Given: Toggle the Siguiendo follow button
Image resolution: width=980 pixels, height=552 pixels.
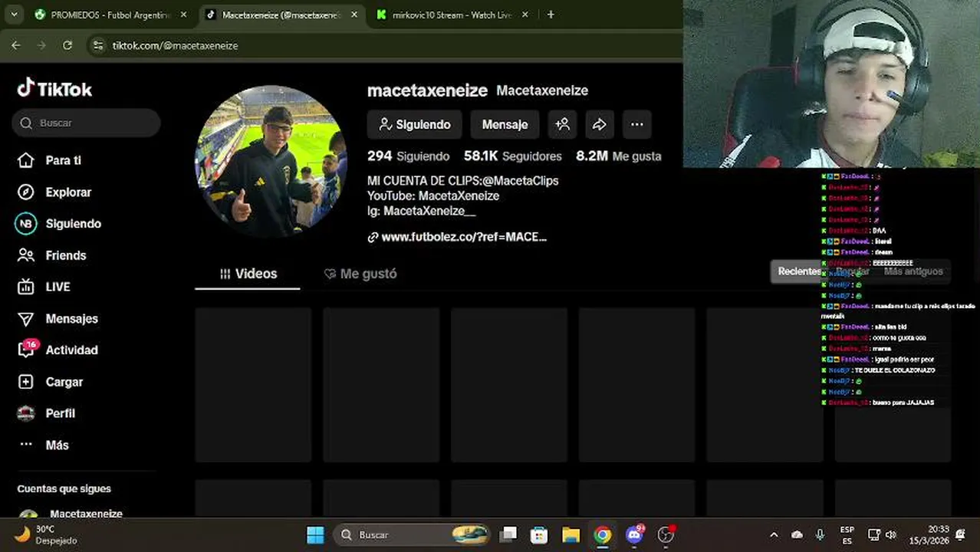Looking at the screenshot, I should point(415,124).
